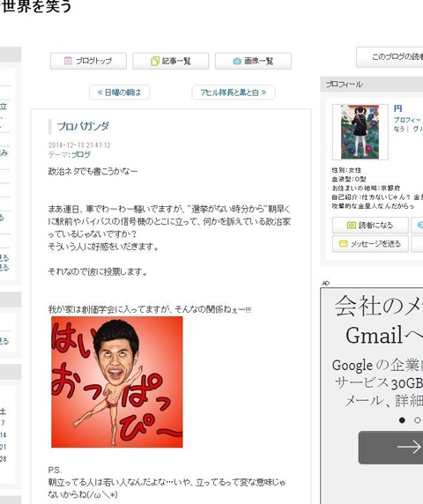Click calendar date 21 in sidebar
Image resolution: width=423 pixels, height=504 pixels.
[x=4, y=447]
